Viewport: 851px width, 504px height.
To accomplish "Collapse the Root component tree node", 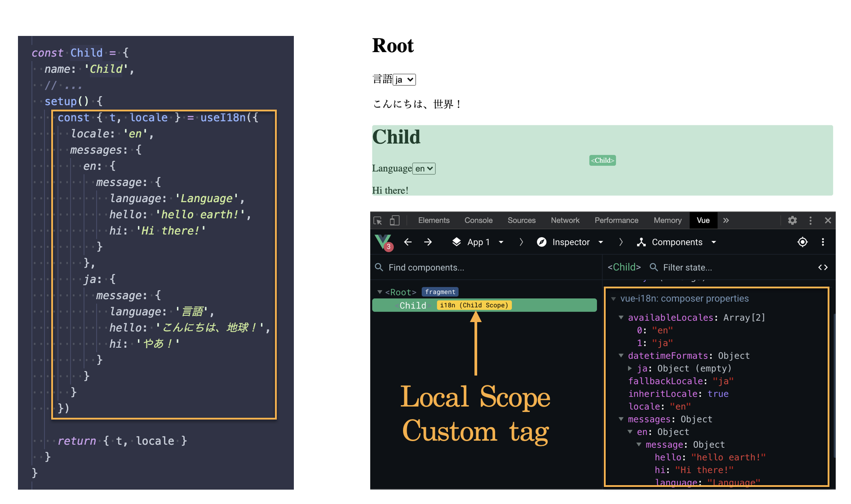I will tap(380, 292).
